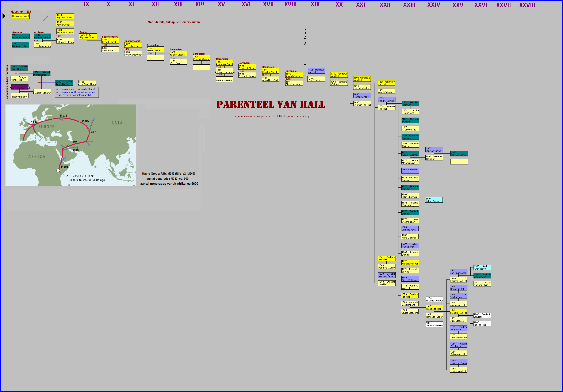Click the purple Boudewijn Steinfurt box

click(x=20, y=87)
